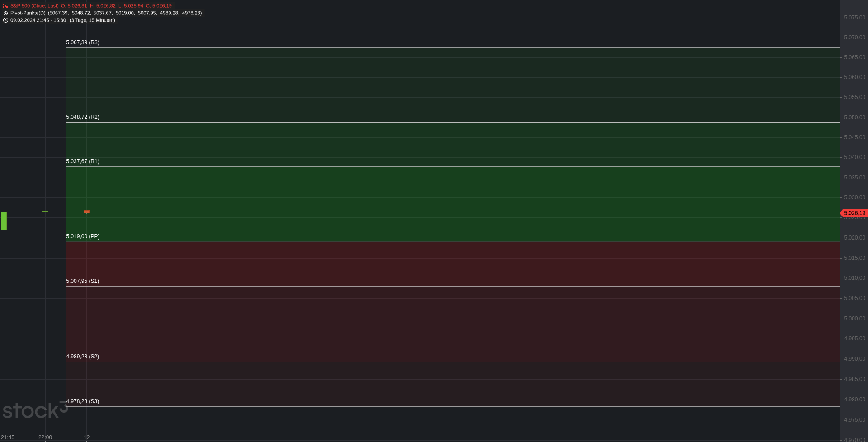Select the PP pivot label 5.019,00
Viewport: 868px width, 442px height.
83,236
